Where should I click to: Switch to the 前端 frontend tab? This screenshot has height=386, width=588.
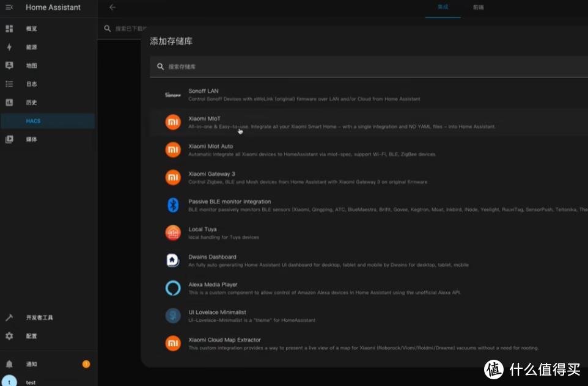point(478,7)
